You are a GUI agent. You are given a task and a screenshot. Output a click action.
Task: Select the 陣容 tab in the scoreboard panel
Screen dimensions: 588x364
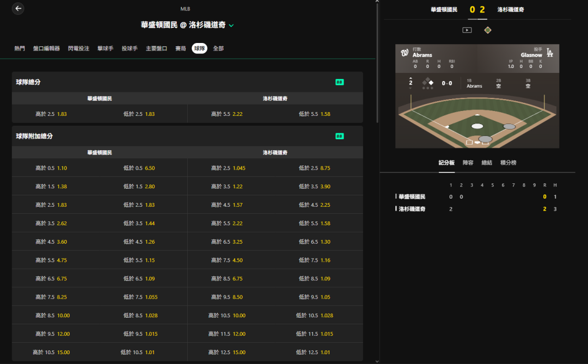click(468, 163)
